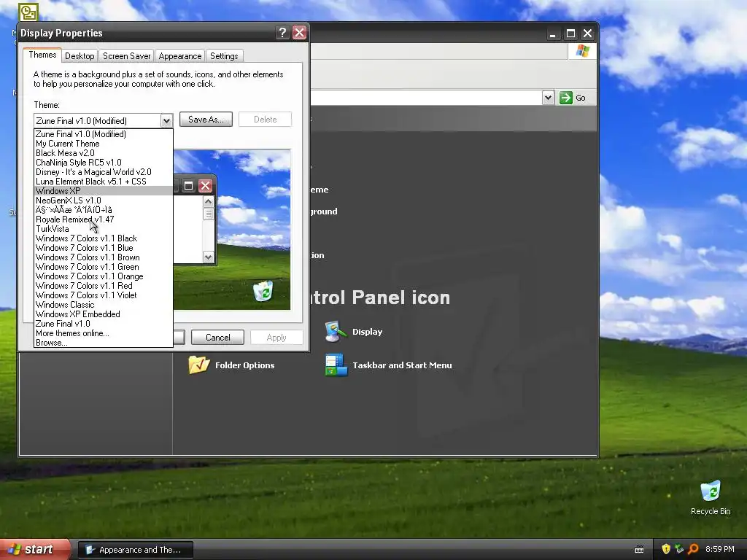Select Windows 7 Colors v1.1 Red
This screenshot has width=747, height=560.
click(104, 286)
